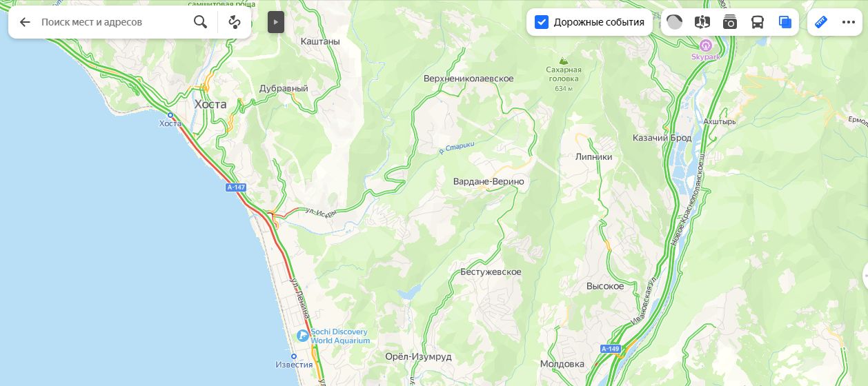Select the Известия station marker
The height and width of the screenshot is (386, 868).
click(294, 356)
